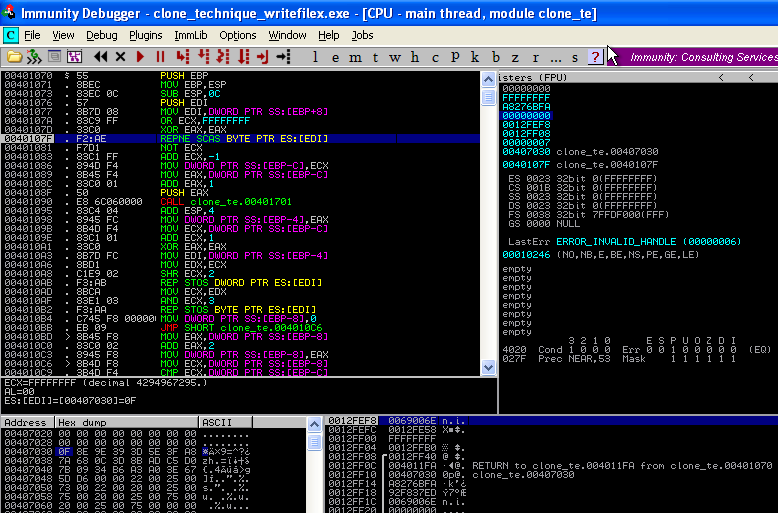Click the CPU window 'C' icon in menu bar
This screenshot has width=778, height=513.
(x=10, y=35)
